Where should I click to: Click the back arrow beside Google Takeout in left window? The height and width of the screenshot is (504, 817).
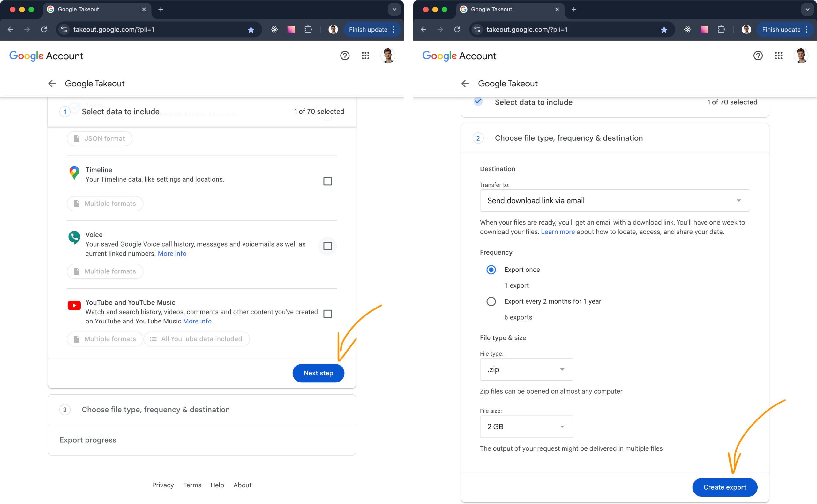click(52, 84)
